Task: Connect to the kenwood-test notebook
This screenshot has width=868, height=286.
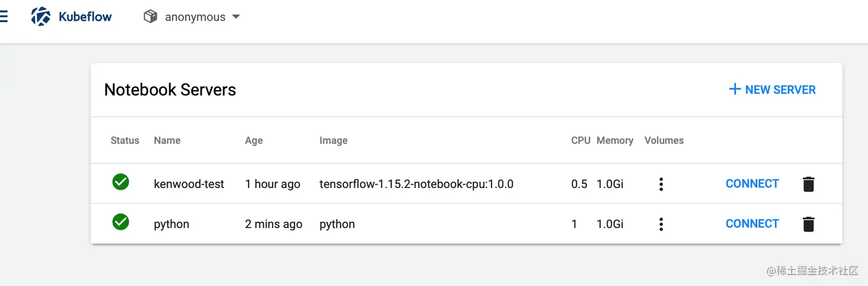Action: pyautogui.click(x=752, y=184)
